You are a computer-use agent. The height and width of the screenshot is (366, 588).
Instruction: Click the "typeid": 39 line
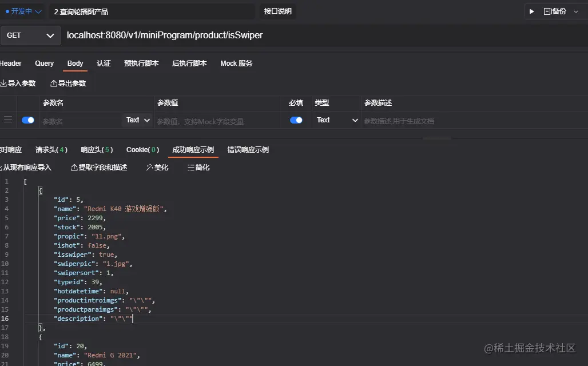tap(78, 282)
